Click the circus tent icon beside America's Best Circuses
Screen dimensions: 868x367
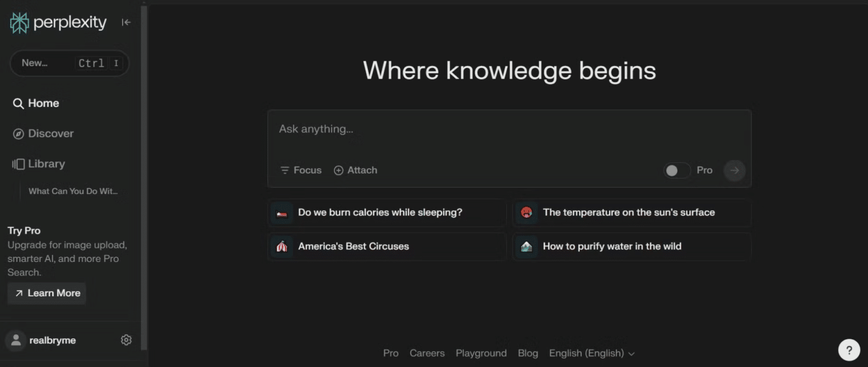282,247
